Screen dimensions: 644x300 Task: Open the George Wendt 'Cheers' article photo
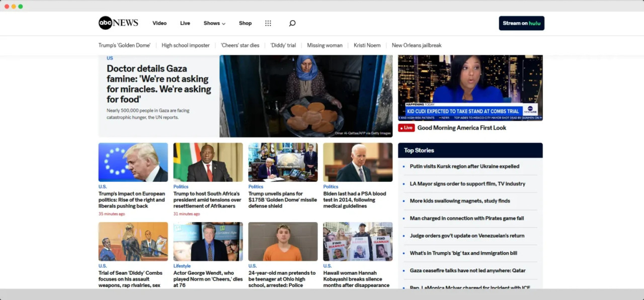tap(208, 242)
